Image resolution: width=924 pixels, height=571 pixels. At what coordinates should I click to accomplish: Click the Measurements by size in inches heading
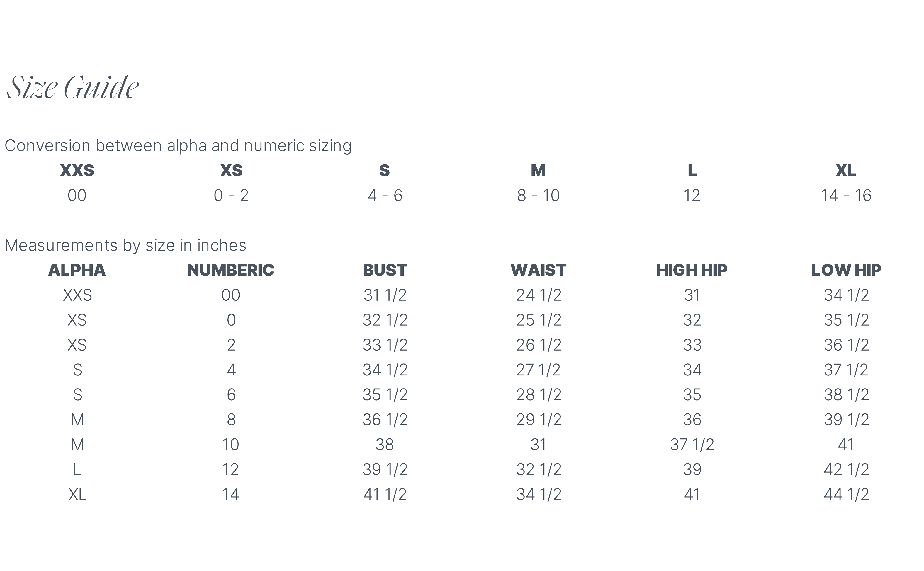[x=125, y=245]
